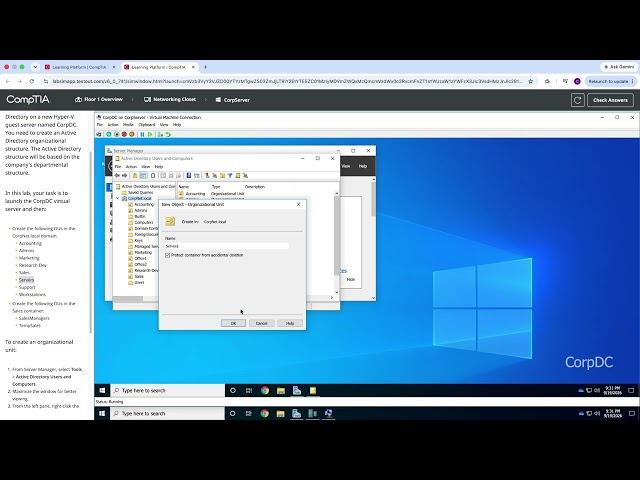Viewport: 640px width, 480px height.
Task: Click Server Manager icon on inner VM taskbar
Action: point(297,391)
